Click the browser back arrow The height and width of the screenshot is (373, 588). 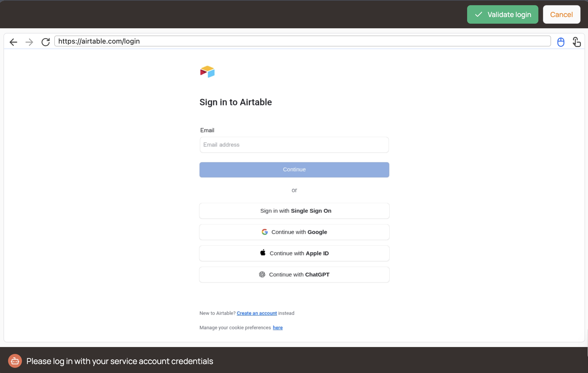[x=13, y=42]
